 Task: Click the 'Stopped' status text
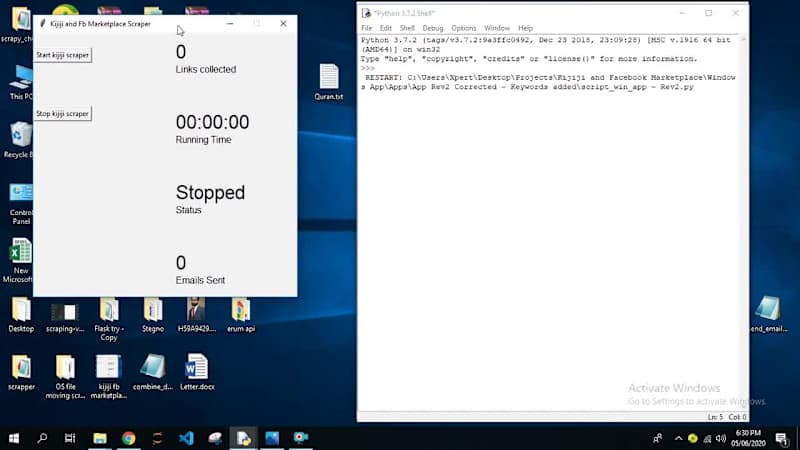point(210,192)
